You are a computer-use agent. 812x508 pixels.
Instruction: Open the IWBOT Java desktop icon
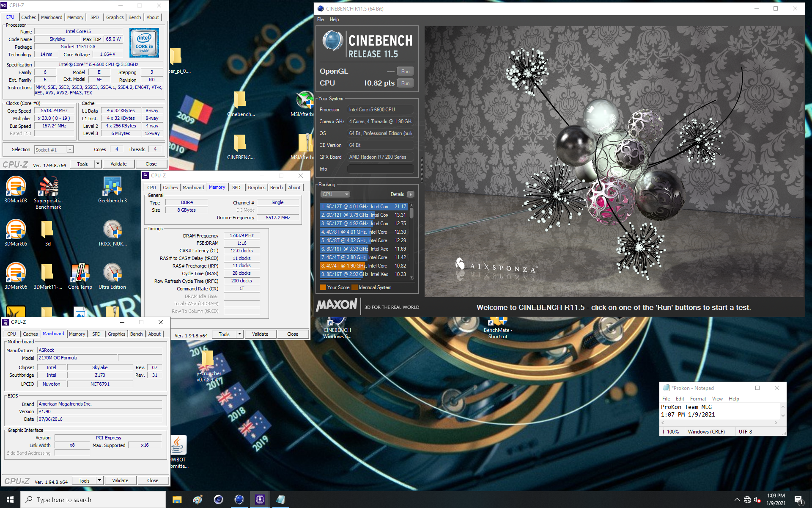coord(178,451)
